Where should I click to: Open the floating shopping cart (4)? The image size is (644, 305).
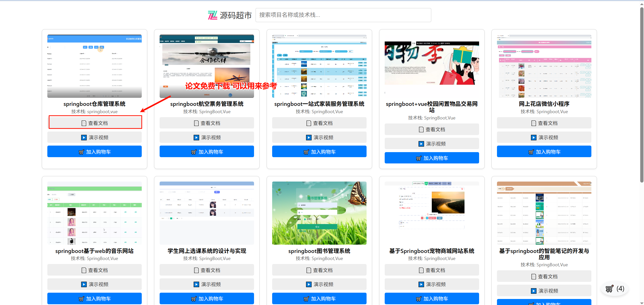(615, 289)
